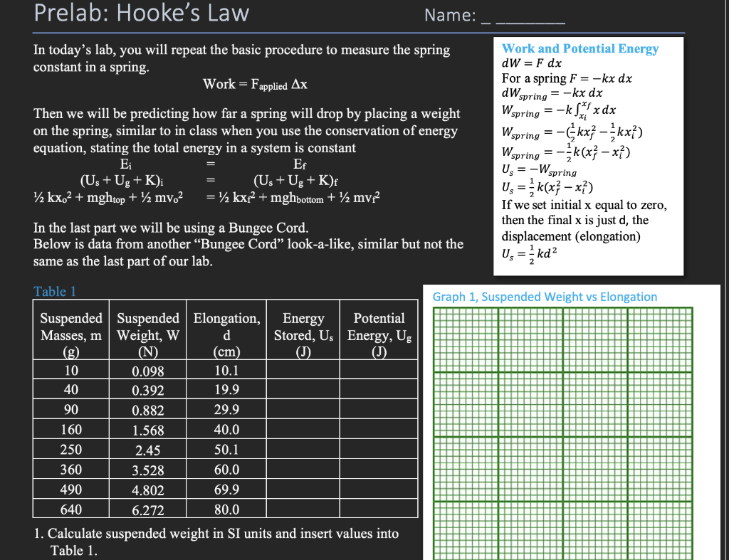
Task: Select the 80.0 elongation value cell
Action: 226,509
